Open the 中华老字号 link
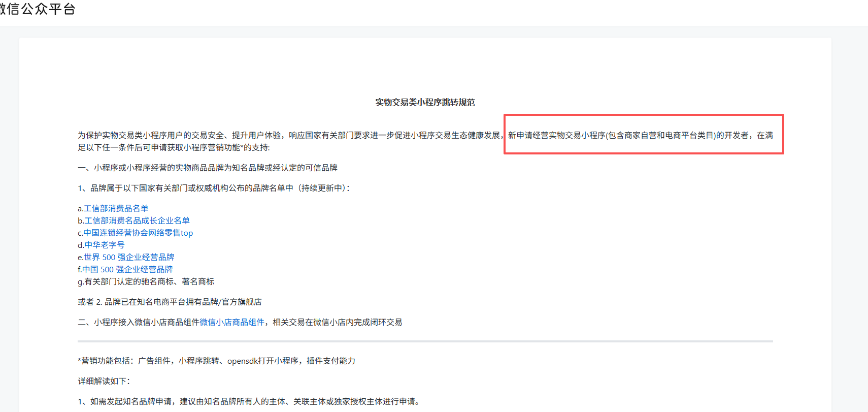Viewport: 868px width, 412px height. (105, 245)
